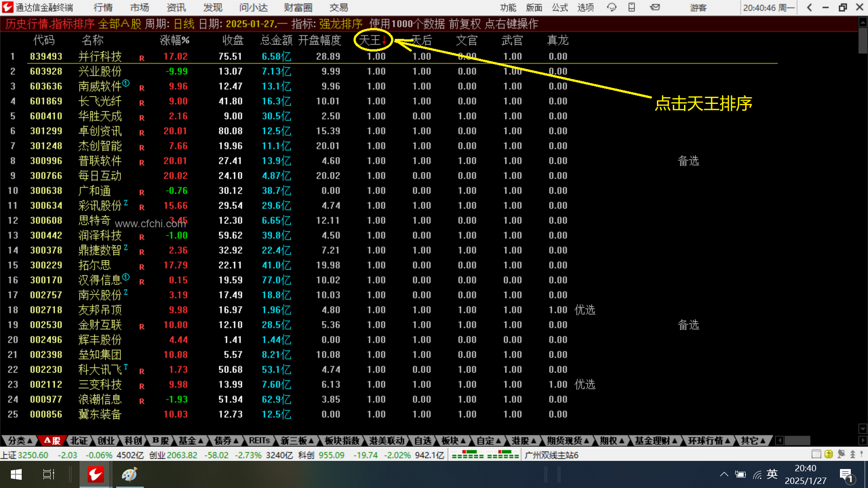
Task: Click the list panel icon in status bar
Action: tap(816, 454)
